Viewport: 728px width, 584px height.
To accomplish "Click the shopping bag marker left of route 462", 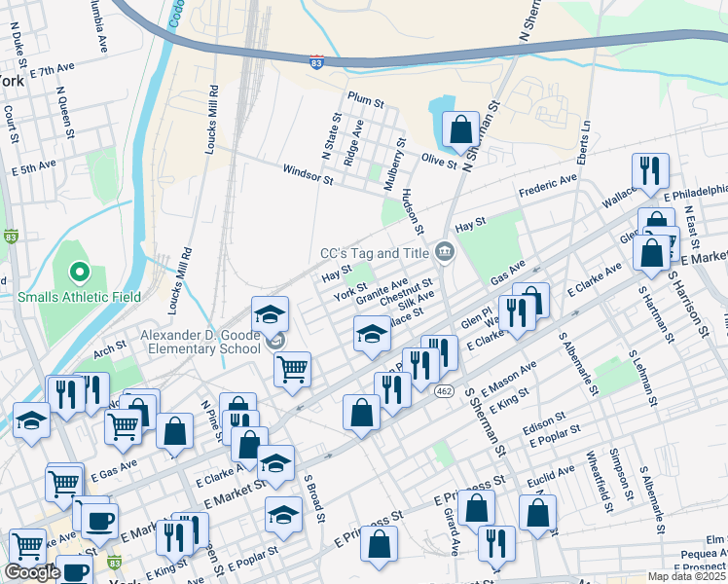I will click(362, 414).
